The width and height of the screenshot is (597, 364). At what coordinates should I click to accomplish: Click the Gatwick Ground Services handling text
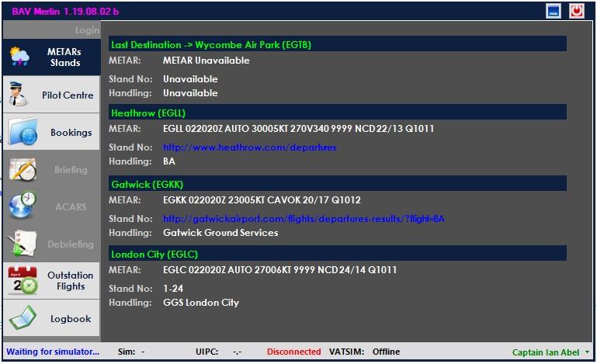point(220,233)
